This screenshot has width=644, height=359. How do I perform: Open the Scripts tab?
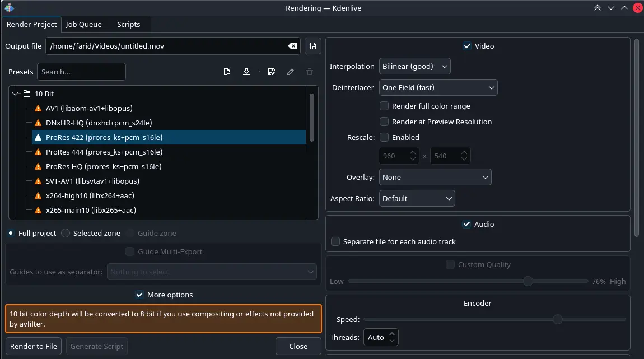128,24
